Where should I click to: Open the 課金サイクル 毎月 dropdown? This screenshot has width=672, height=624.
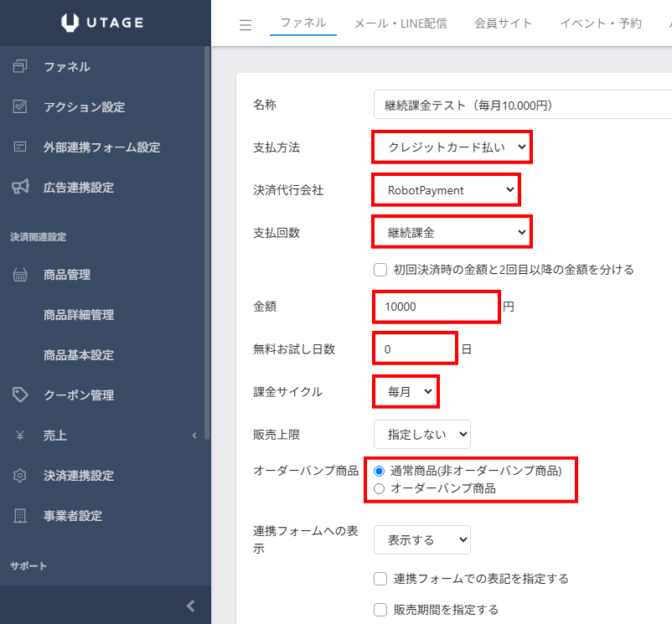406,391
